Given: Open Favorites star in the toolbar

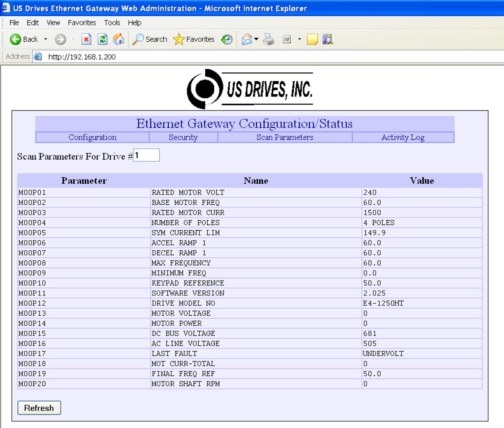Looking at the screenshot, I should point(194,39).
